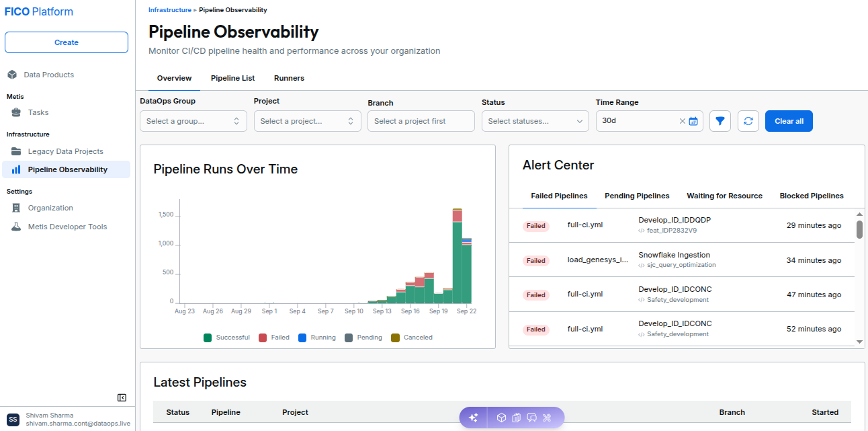The image size is (868, 431).
Task: Click the Started column header
Action: [x=825, y=412]
